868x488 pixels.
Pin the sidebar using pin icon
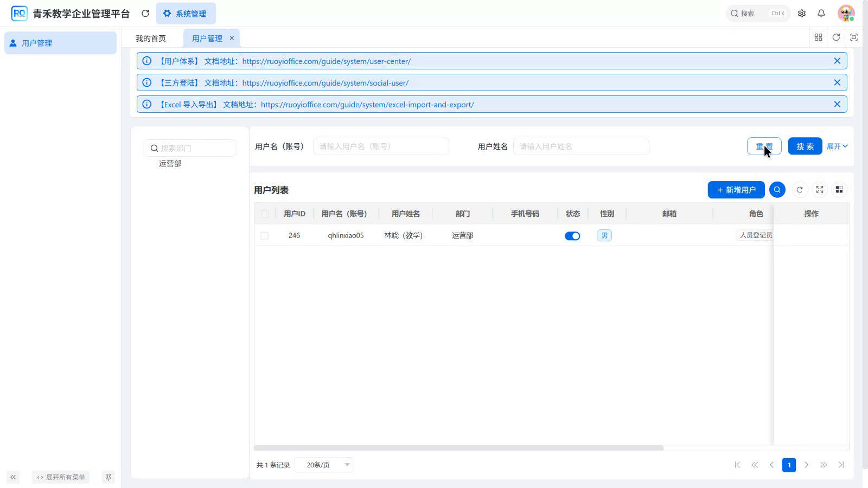tap(108, 477)
